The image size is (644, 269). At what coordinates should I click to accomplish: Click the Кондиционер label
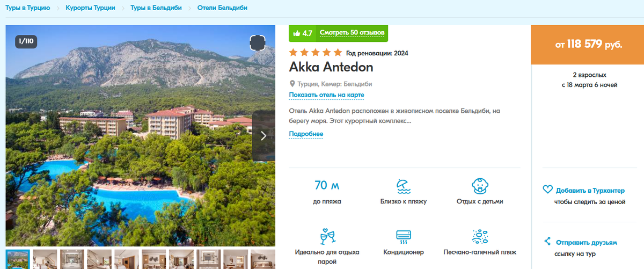tap(404, 252)
